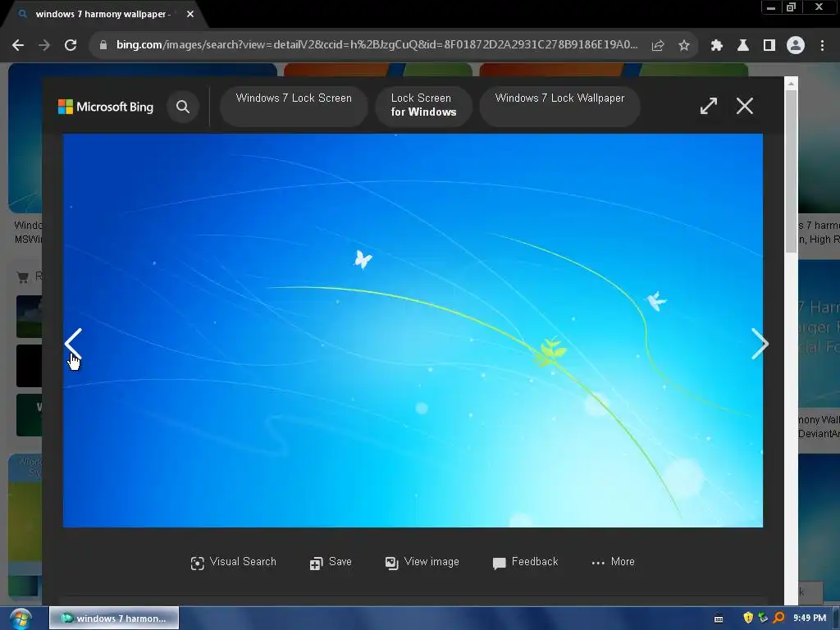The width and height of the screenshot is (840, 630).
Task: Click the Microsoft Bing logo
Action: coord(106,107)
